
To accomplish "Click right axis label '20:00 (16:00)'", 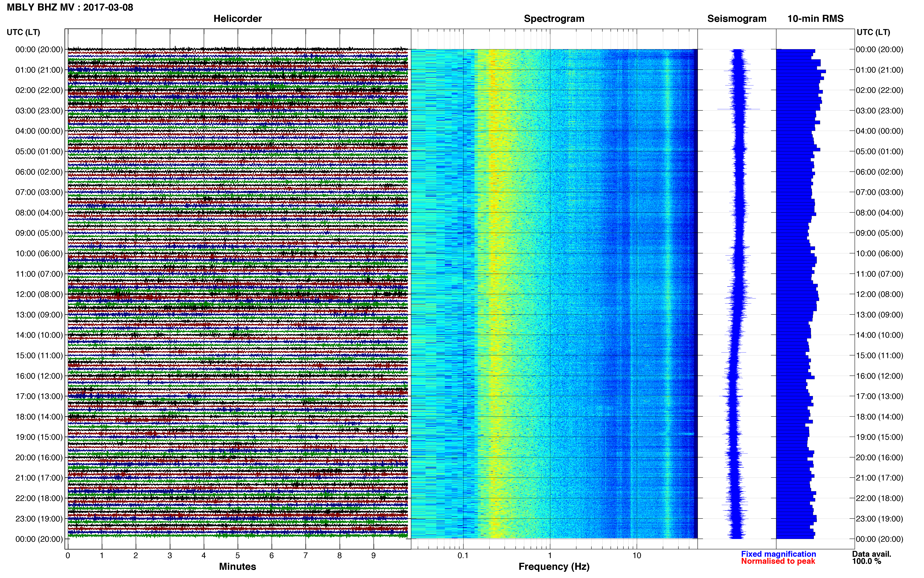I will 879,458.
